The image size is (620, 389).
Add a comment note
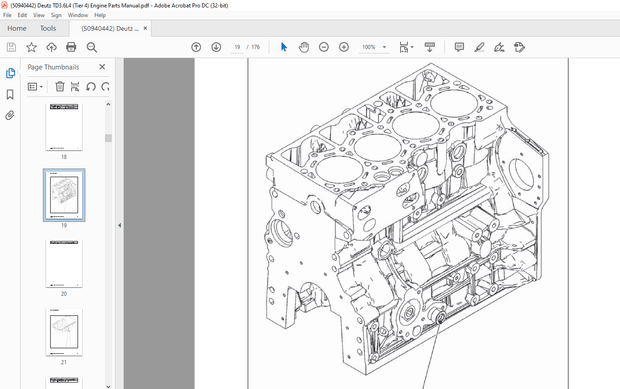[x=459, y=47]
